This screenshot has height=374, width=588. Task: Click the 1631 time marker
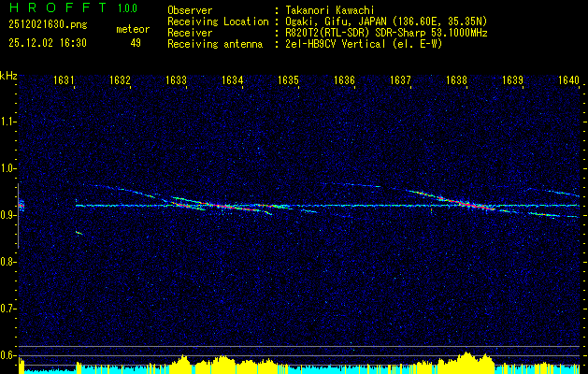tap(65, 80)
